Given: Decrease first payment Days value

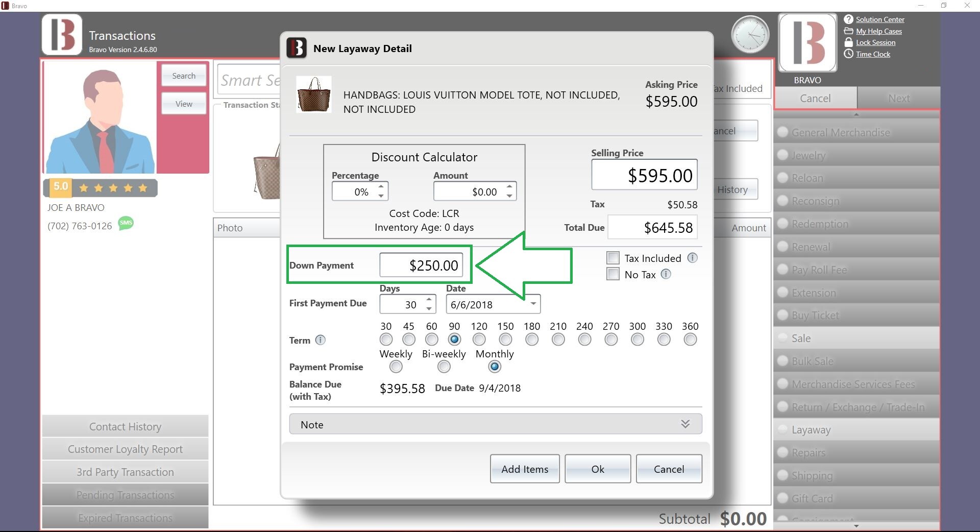Looking at the screenshot, I should tap(429, 309).
